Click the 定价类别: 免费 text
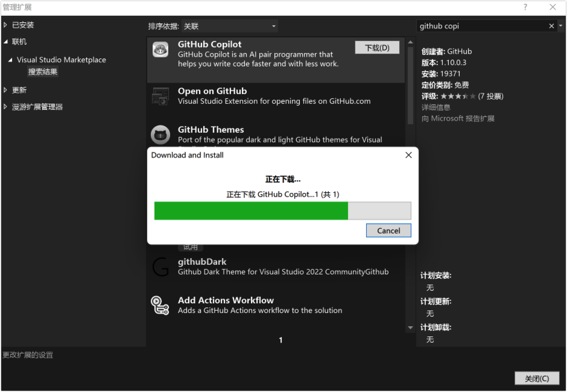The width and height of the screenshot is (567, 392). click(445, 85)
